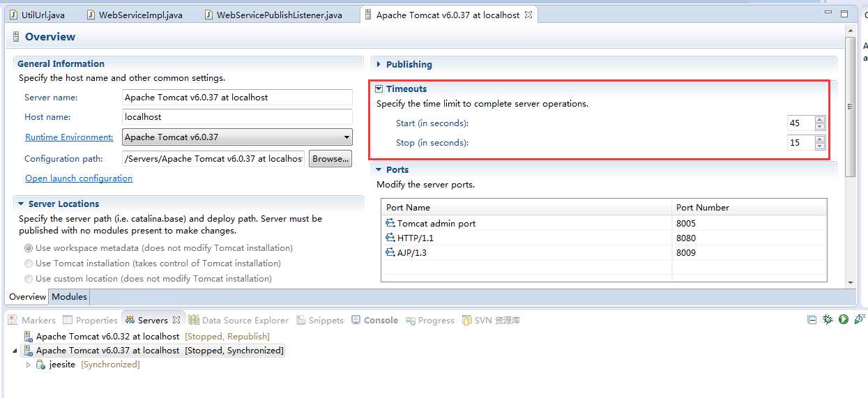Open the Snippets view
Image resolution: width=868 pixels, height=398 pixels.
coord(319,321)
